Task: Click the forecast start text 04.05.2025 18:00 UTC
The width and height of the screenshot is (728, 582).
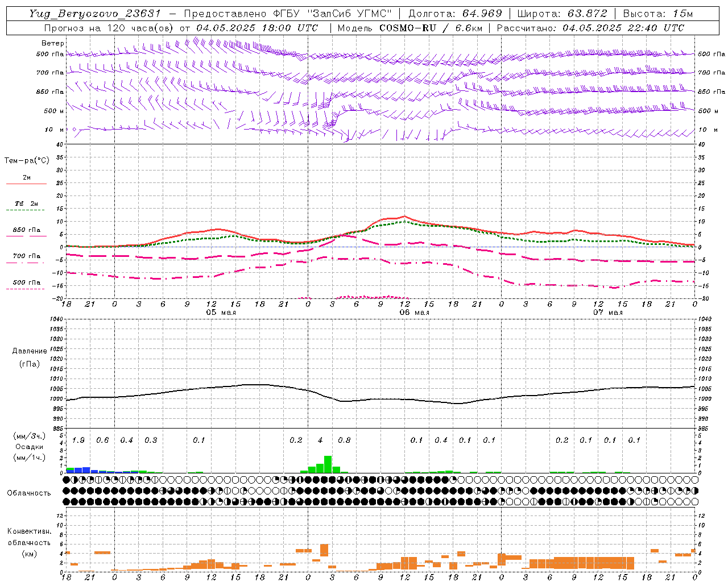Action: coord(257,28)
